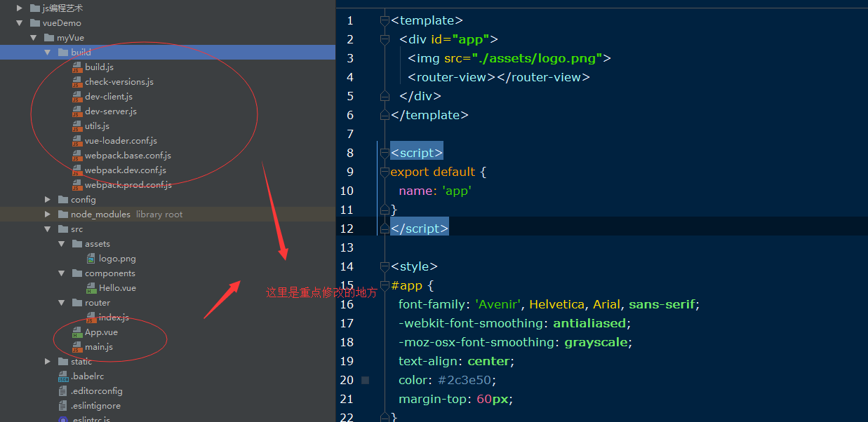
Task: Fold the template block at line 1
Action: [x=385, y=21]
